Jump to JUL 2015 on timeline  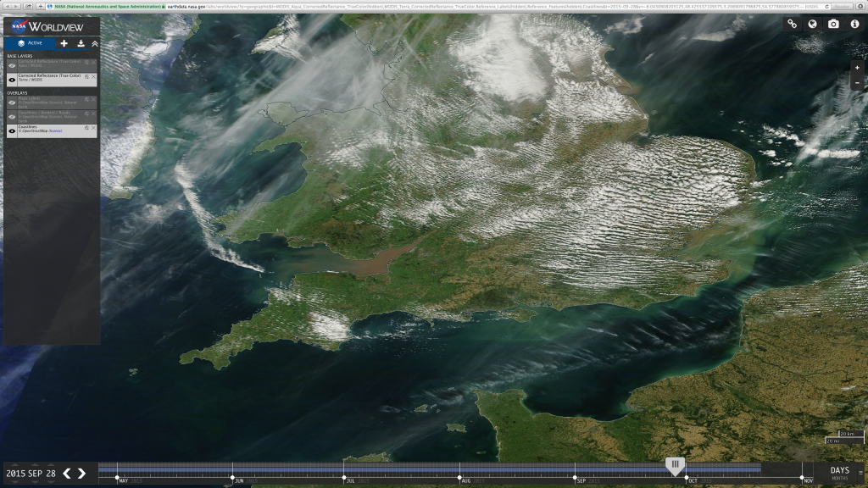[x=357, y=481]
